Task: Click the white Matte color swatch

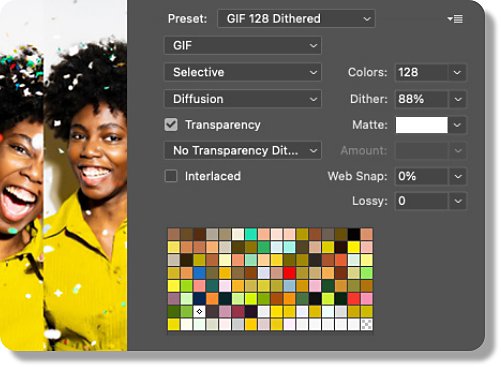Action: [x=422, y=125]
